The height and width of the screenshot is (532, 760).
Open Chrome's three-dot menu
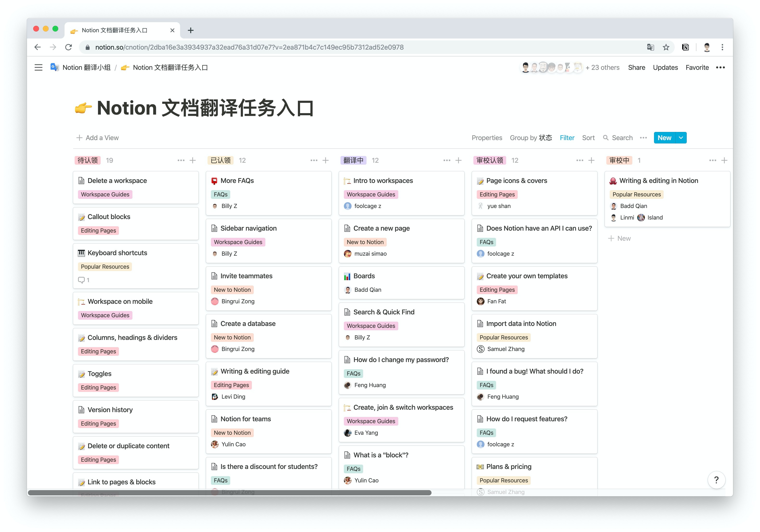pyautogui.click(x=722, y=47)
